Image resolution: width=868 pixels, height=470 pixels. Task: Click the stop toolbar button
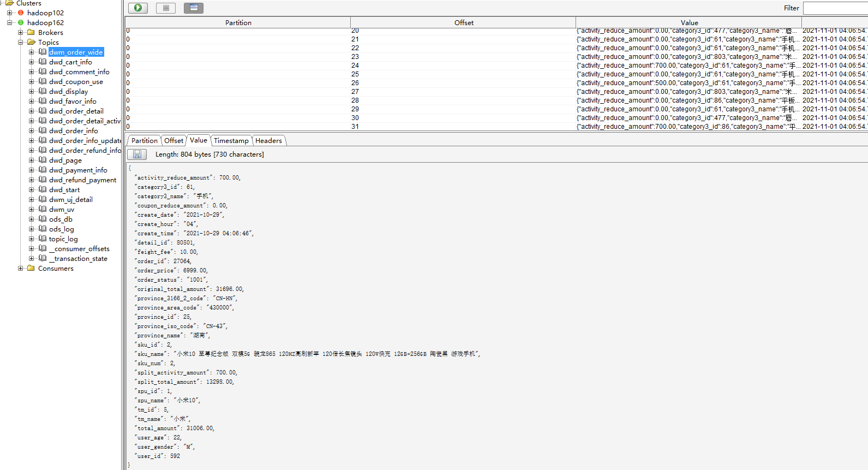coord(166,8)
